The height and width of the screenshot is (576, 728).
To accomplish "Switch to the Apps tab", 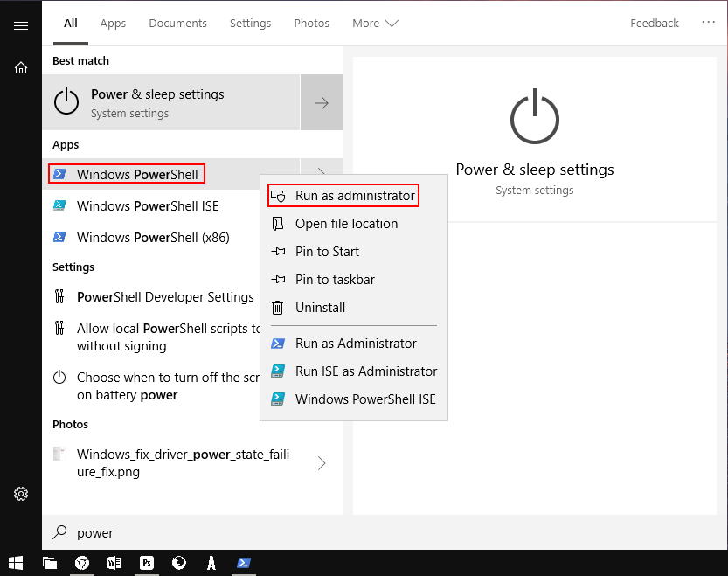I will (113, 24).
